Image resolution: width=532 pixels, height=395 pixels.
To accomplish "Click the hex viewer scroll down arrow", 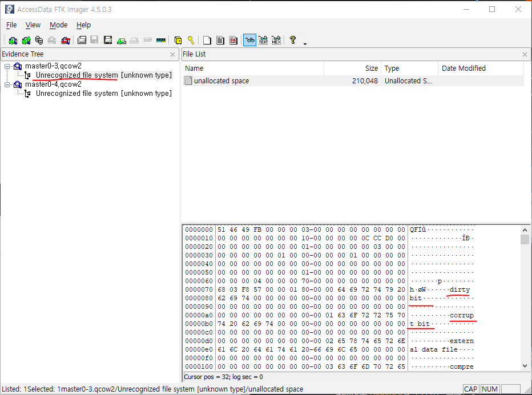I will tap(525, 366).
